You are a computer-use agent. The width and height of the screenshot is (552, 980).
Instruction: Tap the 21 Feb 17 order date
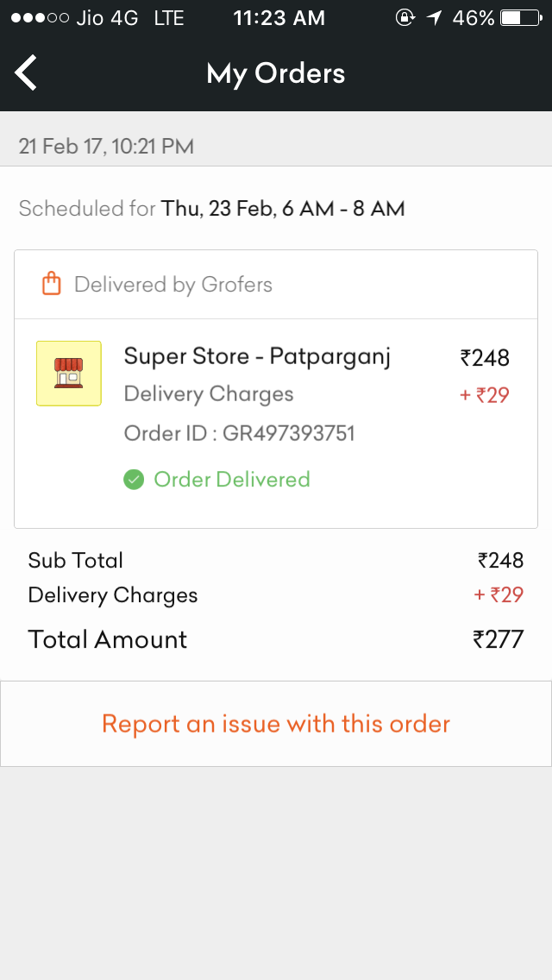tap(106, 147)
